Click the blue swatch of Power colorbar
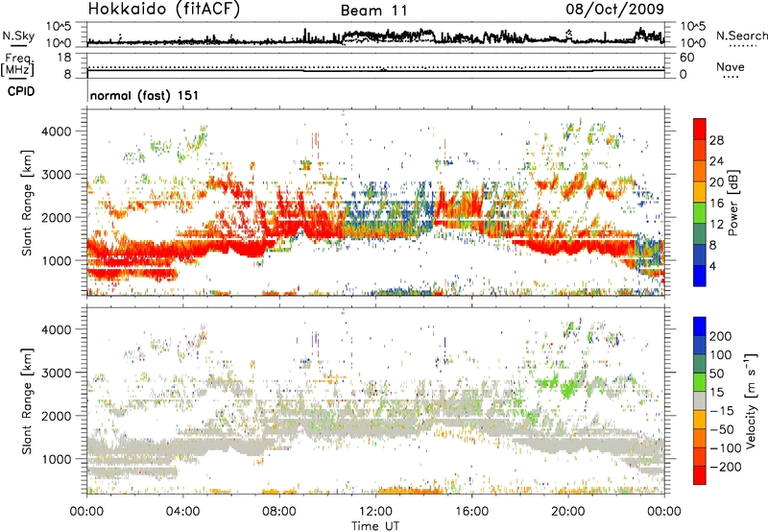This screenshot has height=532, width=768. point(700,276)
